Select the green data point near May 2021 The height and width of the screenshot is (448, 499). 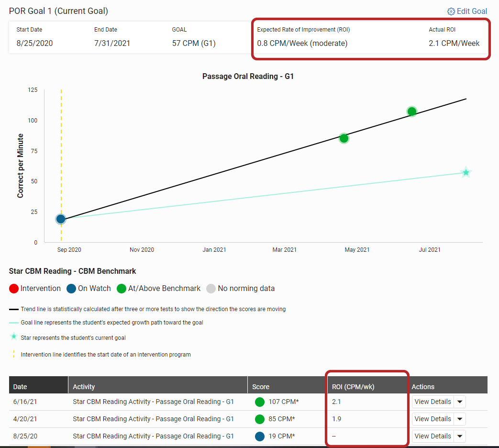point(344,138)
